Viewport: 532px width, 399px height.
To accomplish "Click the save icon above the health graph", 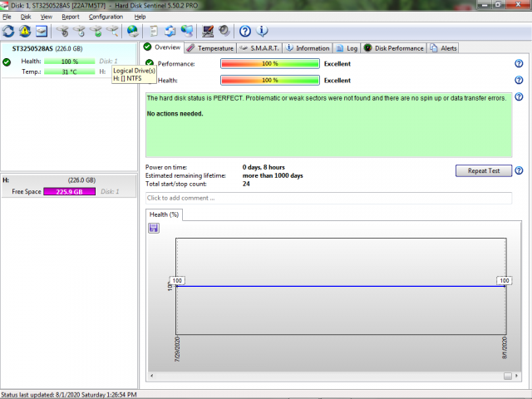I will [154, 228].
